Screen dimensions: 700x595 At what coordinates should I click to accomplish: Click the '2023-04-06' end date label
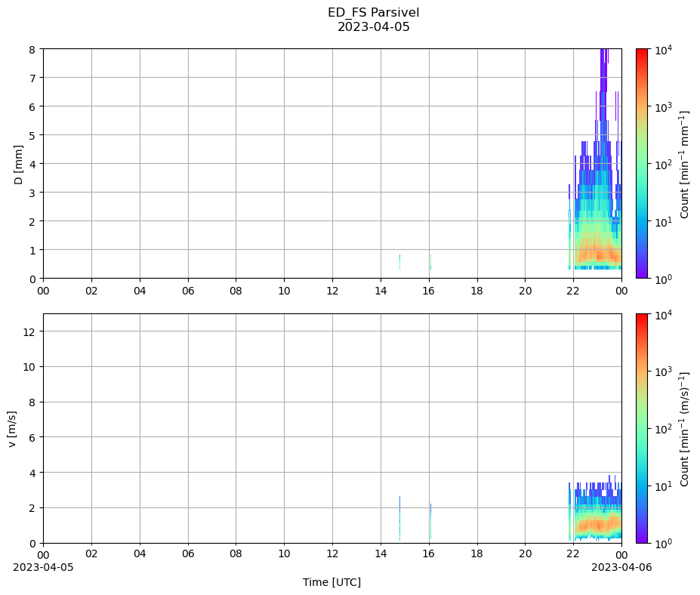[621, 567]
